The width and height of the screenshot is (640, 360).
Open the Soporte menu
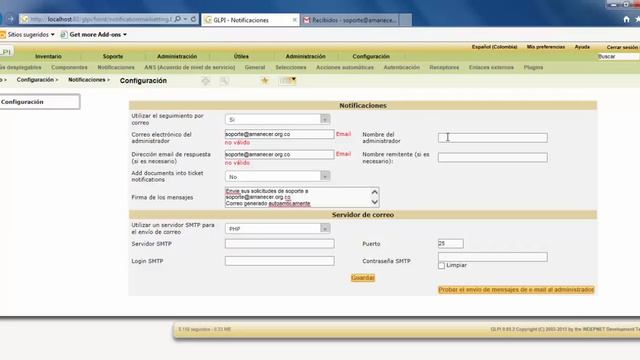pyautogui.click(x=113, y=56)
